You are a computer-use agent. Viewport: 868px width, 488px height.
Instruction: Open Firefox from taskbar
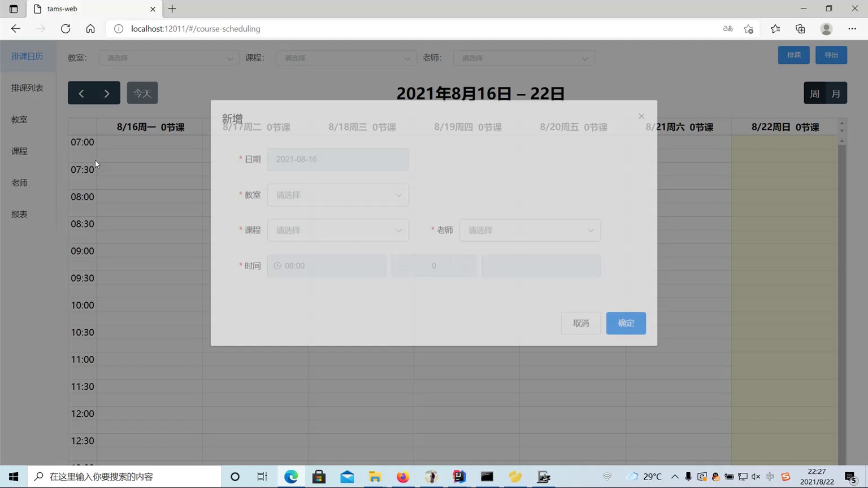[403, 477]
